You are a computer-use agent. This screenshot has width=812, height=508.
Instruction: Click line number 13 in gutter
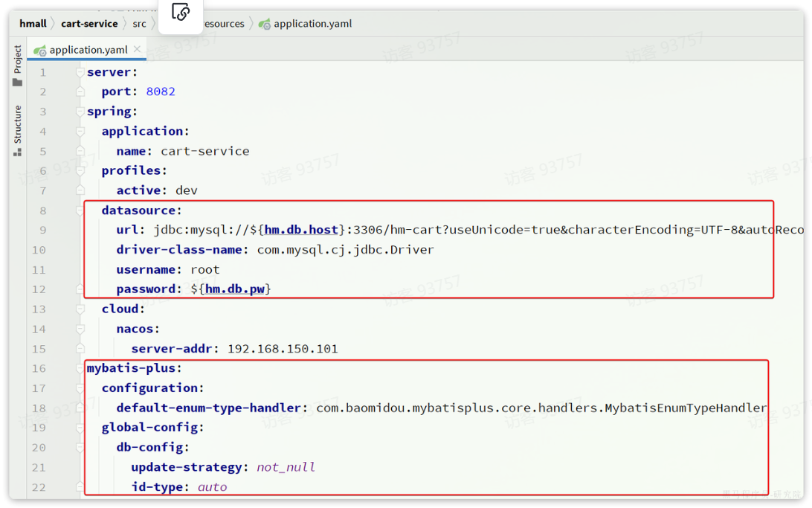(x=39, y=309)
